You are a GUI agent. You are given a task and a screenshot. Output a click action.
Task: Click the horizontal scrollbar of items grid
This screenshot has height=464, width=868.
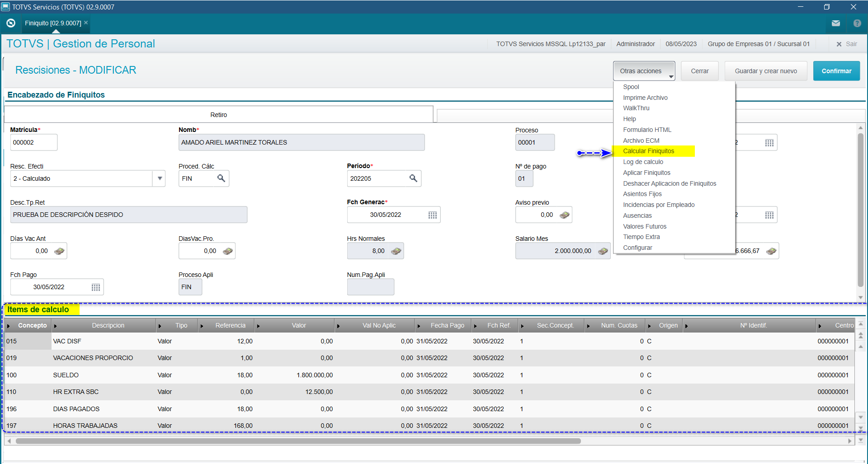pos(298,441)
